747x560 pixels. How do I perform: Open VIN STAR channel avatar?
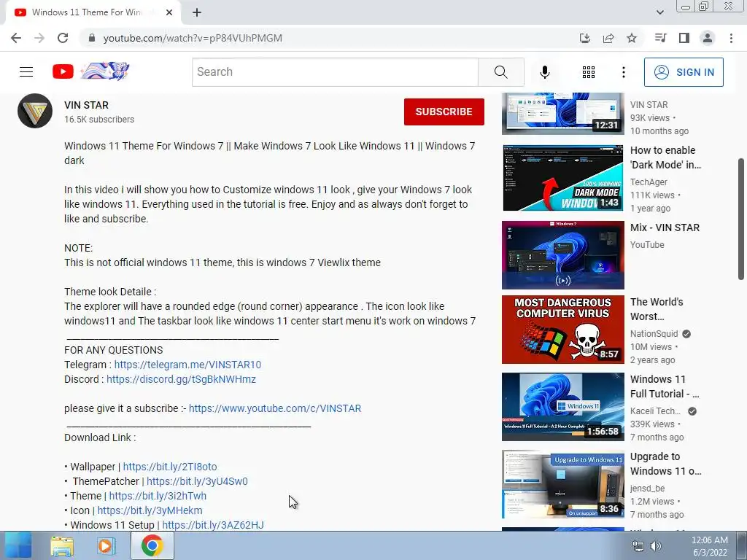pyautogui.click(x=35, y=111)
